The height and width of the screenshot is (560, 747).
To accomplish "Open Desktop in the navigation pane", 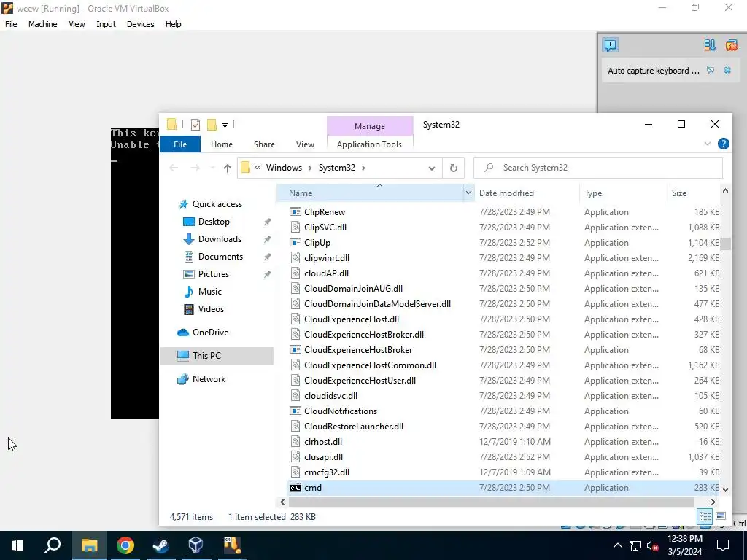I will pos(214,222).
